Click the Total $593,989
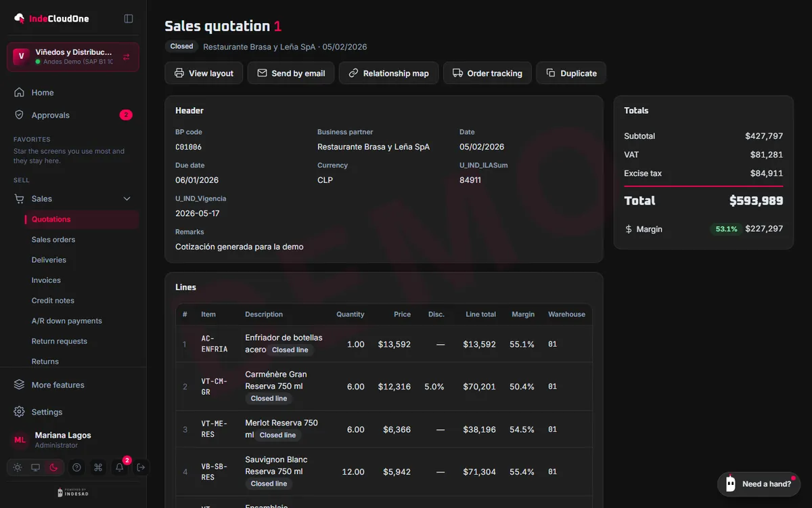The image size is (812, 508). pyautogui.click(x=756, y=200)
